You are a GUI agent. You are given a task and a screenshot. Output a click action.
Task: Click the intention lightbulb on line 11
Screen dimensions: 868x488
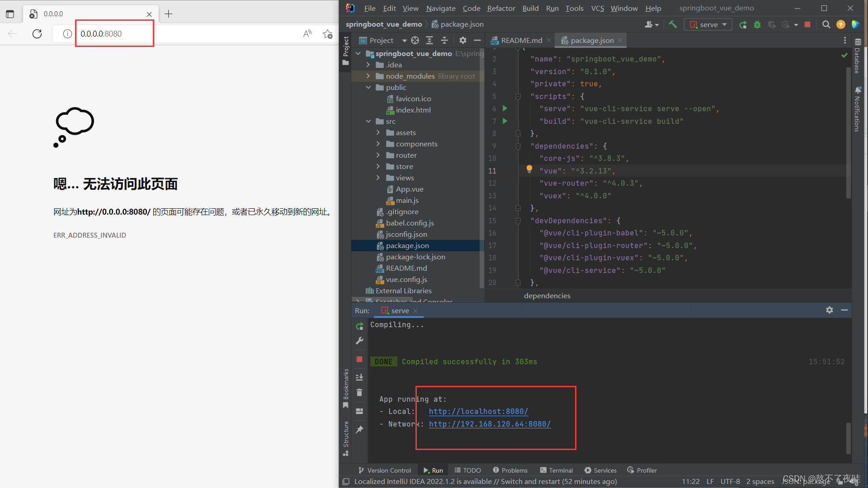(529, 169)
